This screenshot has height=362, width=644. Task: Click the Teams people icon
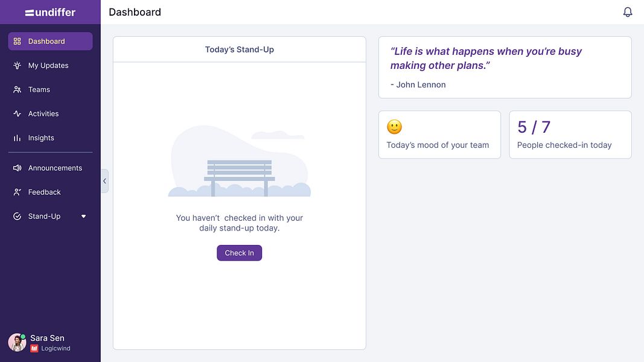pyautogui.click(x=18, y=90)
